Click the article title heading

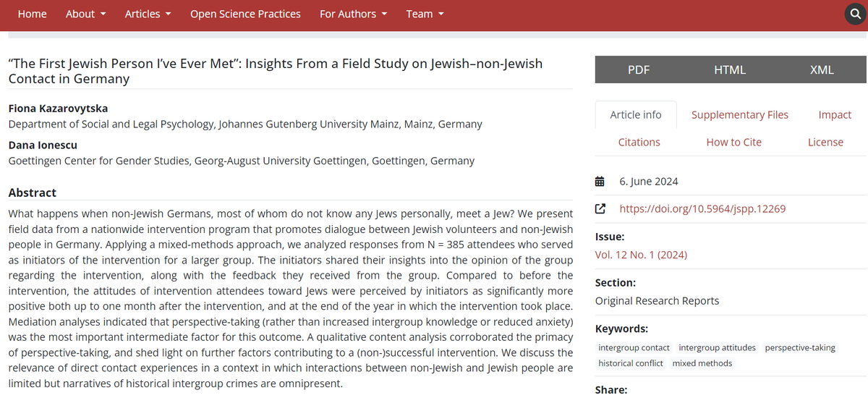(x=275, y=71)
